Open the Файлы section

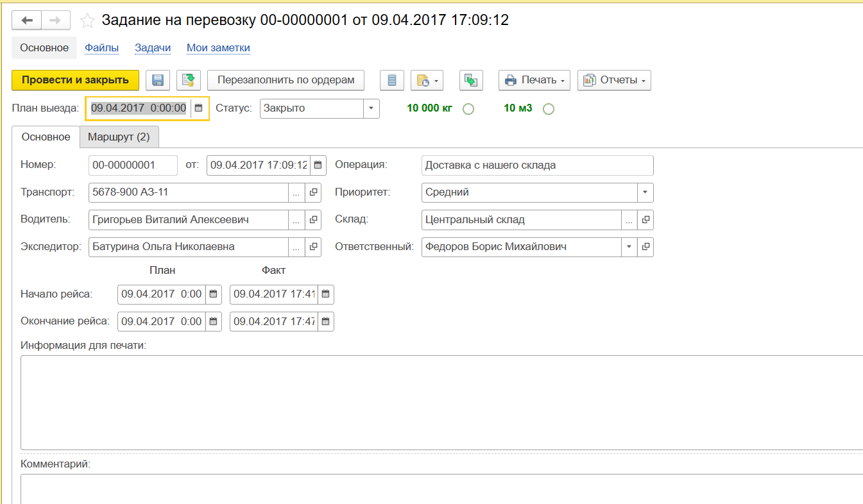click(101, 48)
